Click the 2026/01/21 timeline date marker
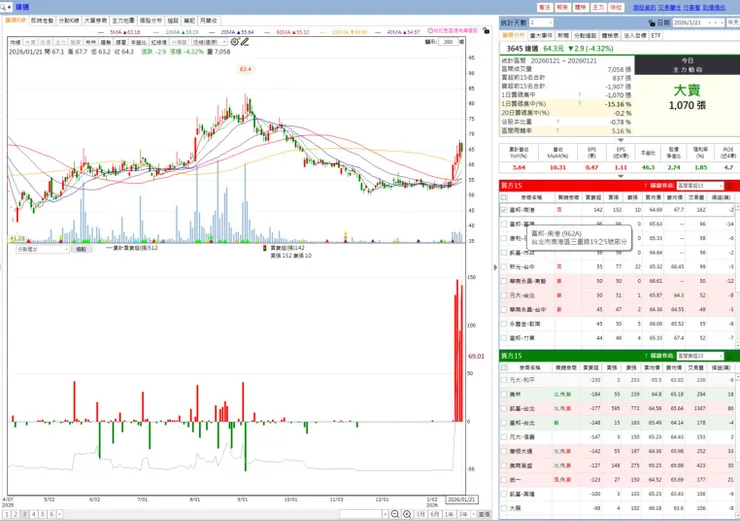Image resolution: width=740 pixels, height=521 pixels. coord(462,499)
